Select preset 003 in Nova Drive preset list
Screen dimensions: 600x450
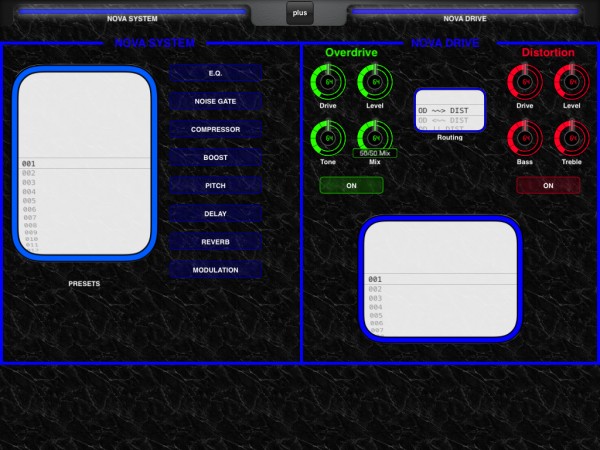[440, 298]
